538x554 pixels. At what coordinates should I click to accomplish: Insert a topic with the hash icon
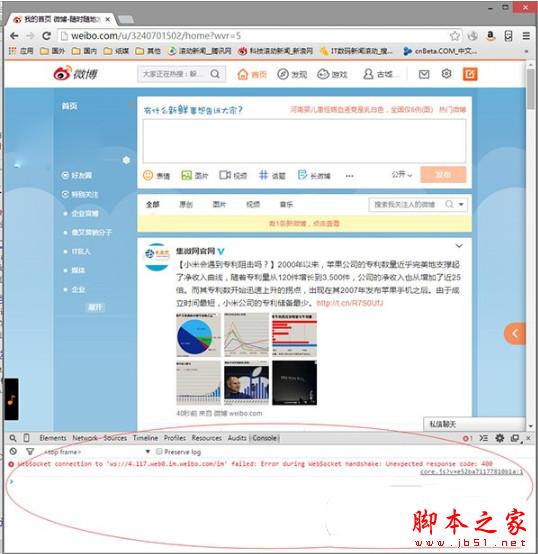tap(263, 175)
